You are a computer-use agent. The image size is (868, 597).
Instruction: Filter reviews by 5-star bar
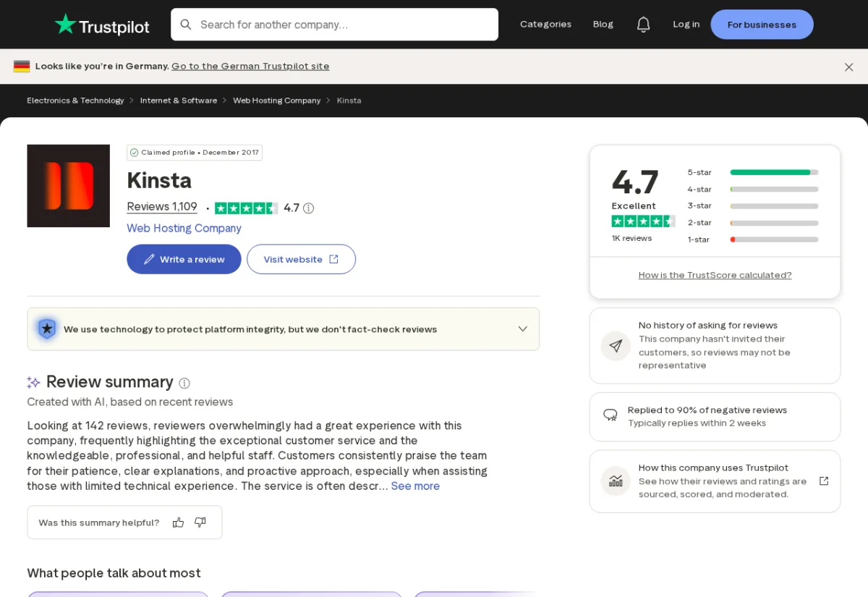click(x=774, y=172)
